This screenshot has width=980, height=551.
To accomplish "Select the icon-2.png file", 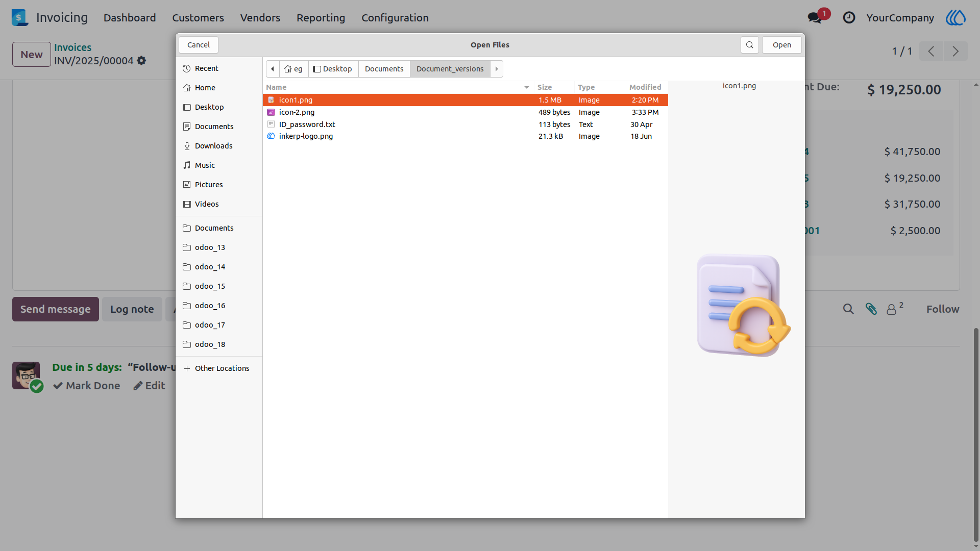I will pyautogui.click(x=465, y=112).
